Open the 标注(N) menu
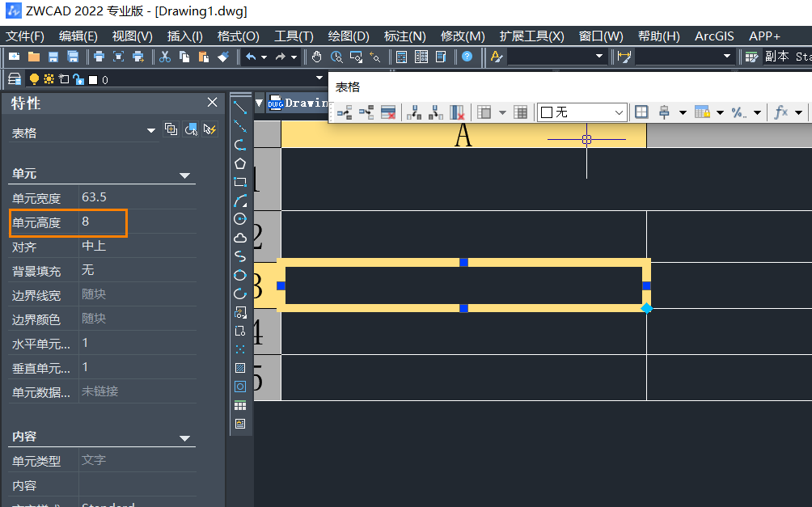 click(404, 36)
